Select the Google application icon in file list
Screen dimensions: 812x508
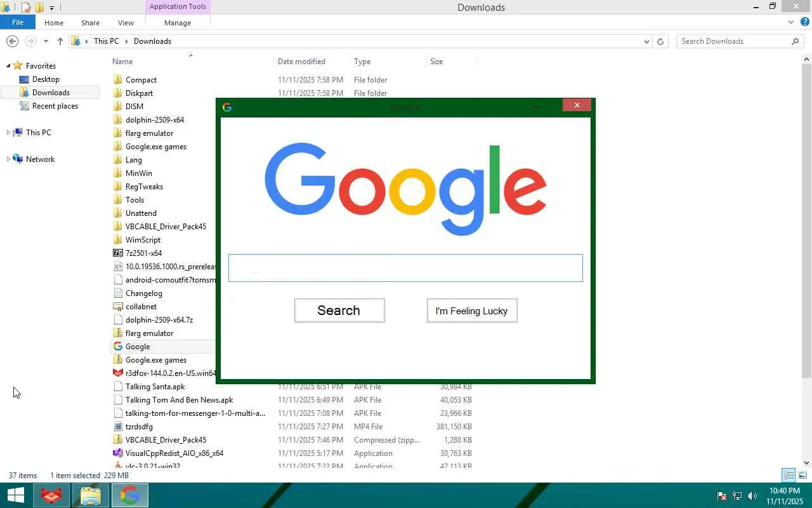coord(117,347)
